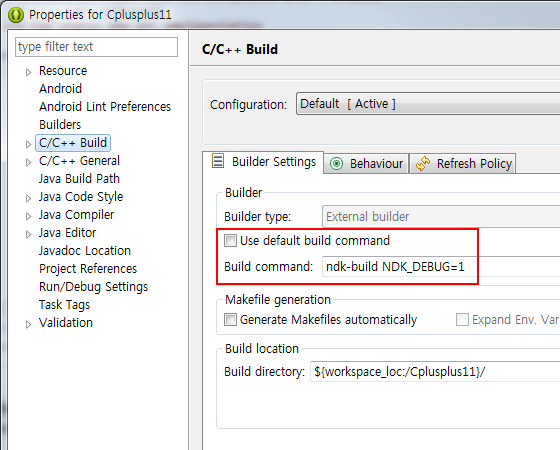The width and height of the screenshot is (560, 450).
Task: Focus the type filter text field
Action: tap(96, 47)
